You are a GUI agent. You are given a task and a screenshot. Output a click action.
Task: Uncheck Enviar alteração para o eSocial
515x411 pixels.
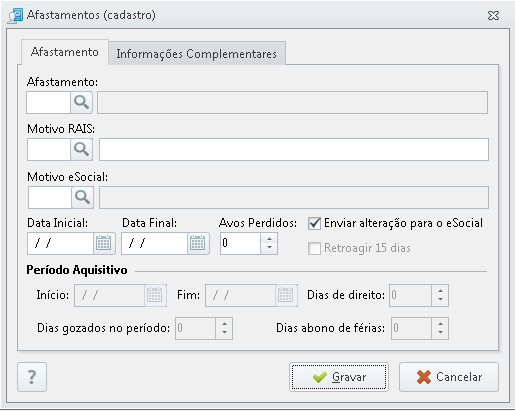[314, 223]
